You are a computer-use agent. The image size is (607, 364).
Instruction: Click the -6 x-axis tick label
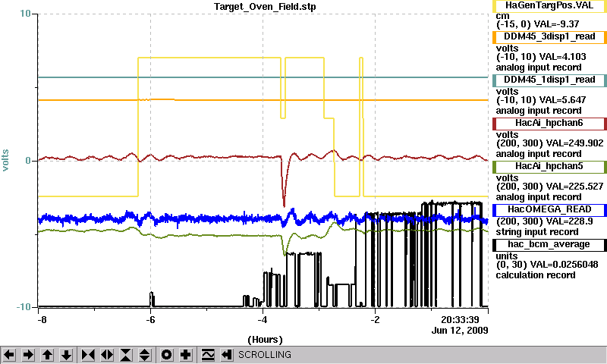point(150,320)
